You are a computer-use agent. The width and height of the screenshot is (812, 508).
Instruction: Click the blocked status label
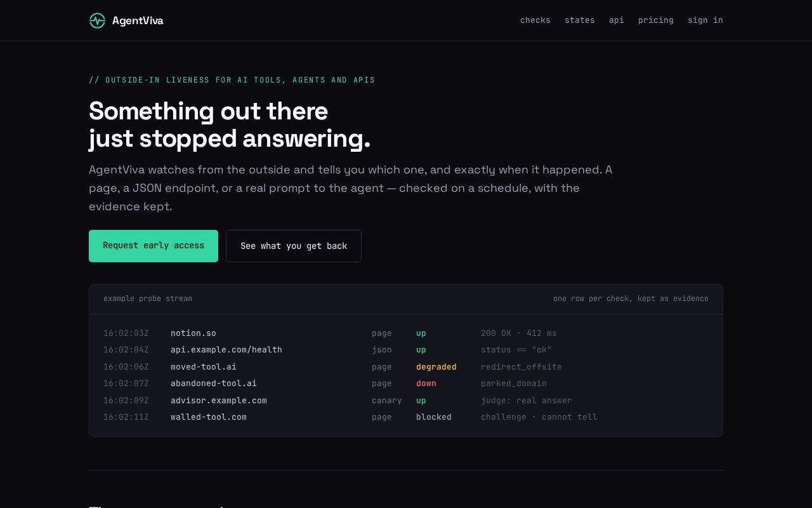tap(434, 417)
